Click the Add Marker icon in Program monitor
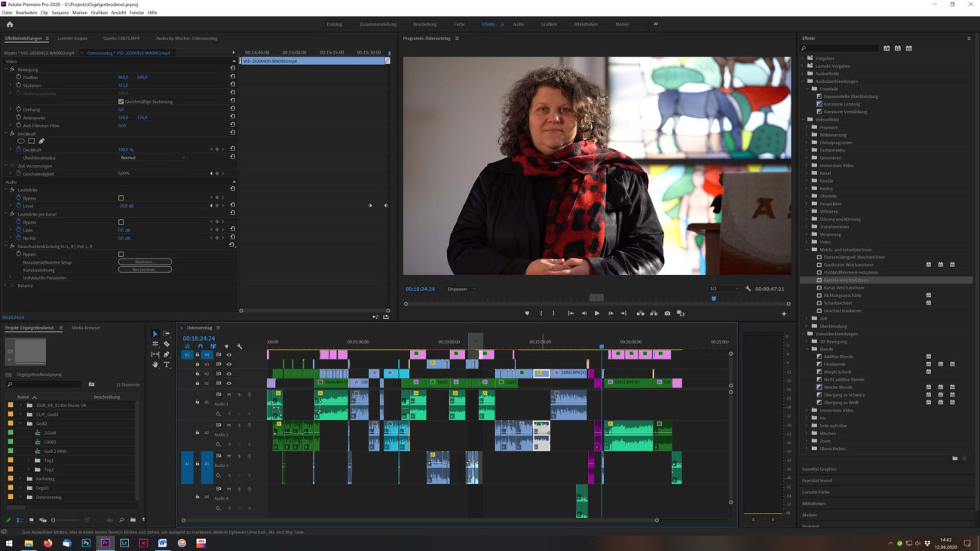980x551 pixels. tap(527, 314)
